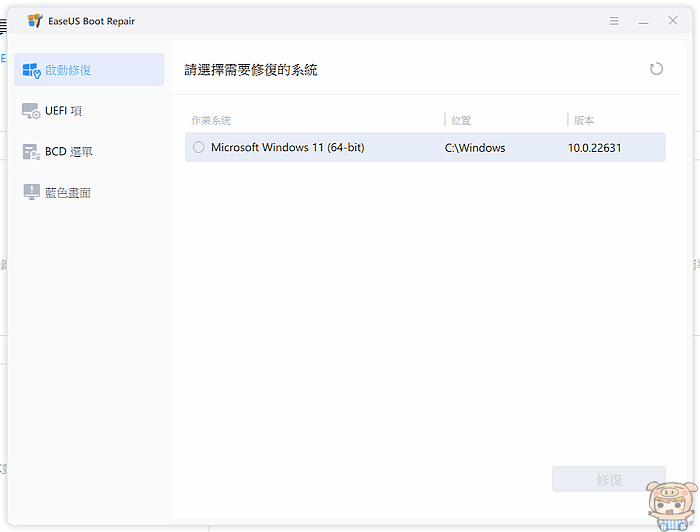Minimize the EaseUS Boot Repair window
The width and height of the screenshot is (700, 532).
[643, 20]
